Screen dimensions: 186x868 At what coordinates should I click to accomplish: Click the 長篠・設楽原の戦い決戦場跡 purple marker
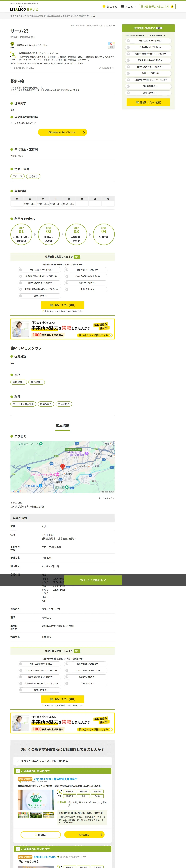tap(87, 453)
